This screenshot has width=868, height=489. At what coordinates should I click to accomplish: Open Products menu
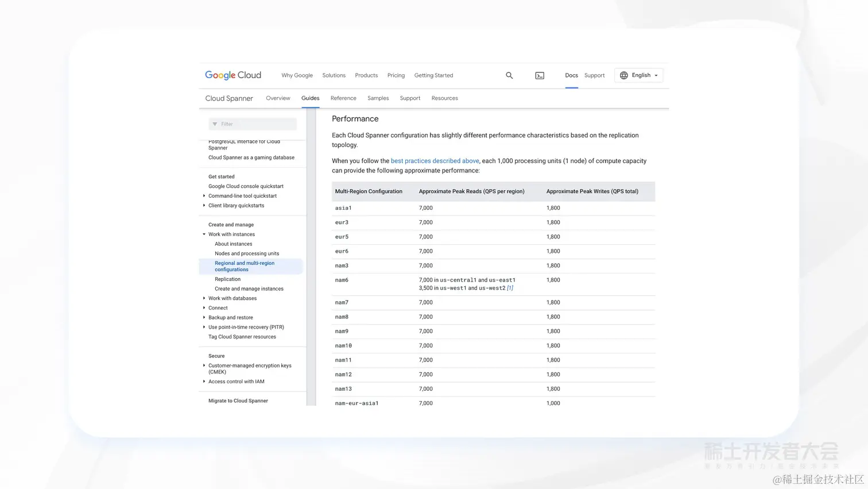coord(366,75)
